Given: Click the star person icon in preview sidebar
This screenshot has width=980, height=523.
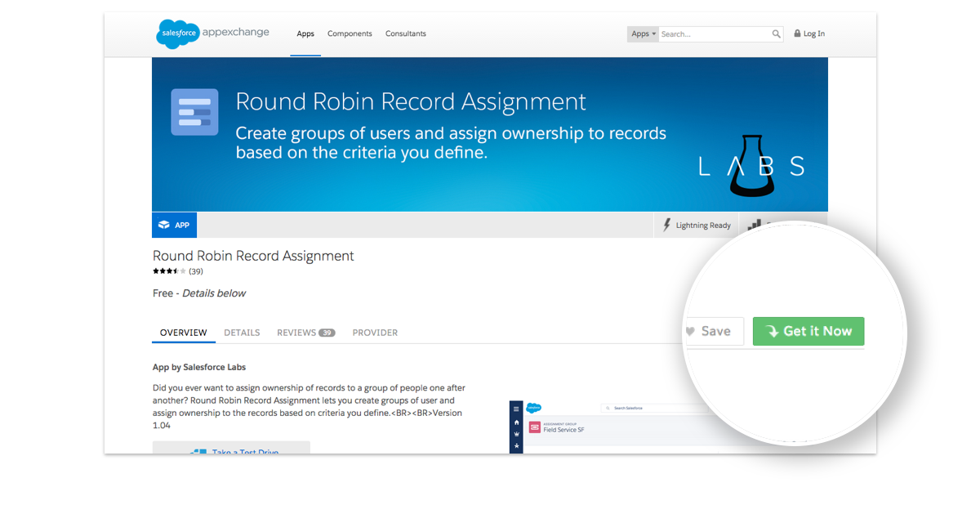Looking at the screenshot, I should (516, 446).
